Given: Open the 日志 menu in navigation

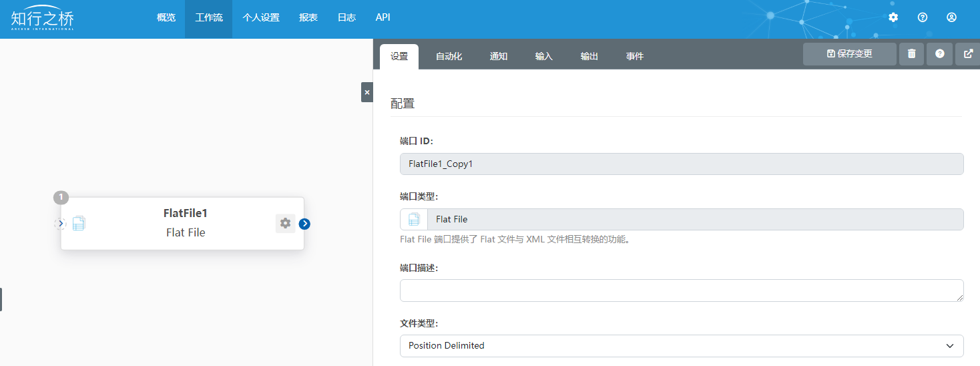Looking at the screenshot, I should coord(346,18).
